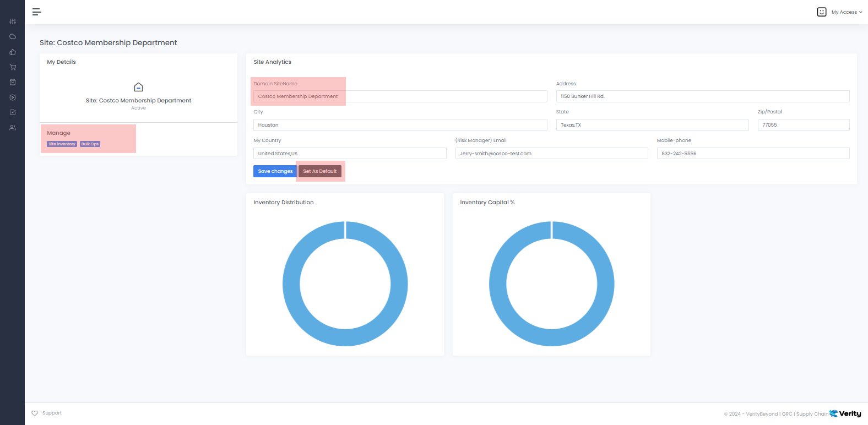Open the thumbs-up icon in sidebar
The image size is (868, 425).
(x=13, y=52)
